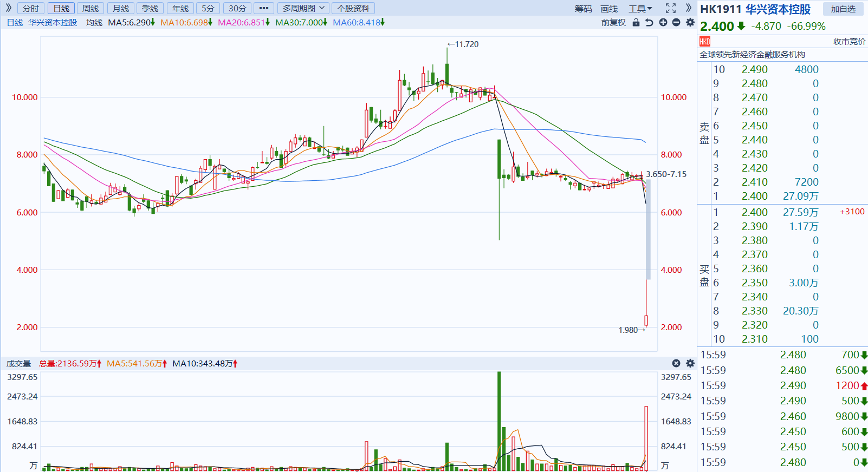Switch to 分时 tab
The width and height of the screenshot is (868, 472).
[31, 8]
